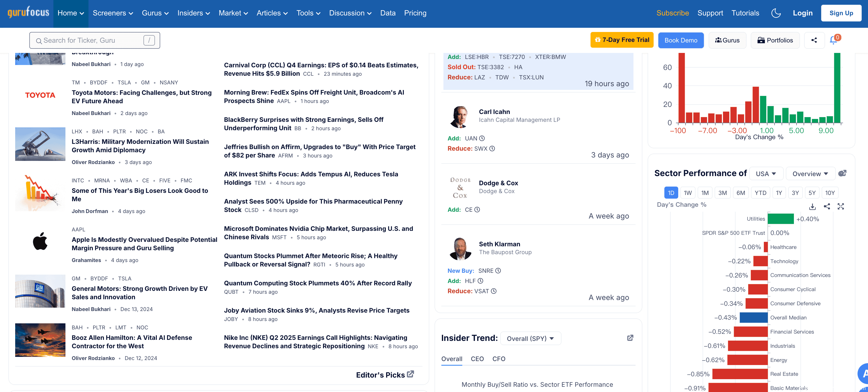Click the clock icon next to UAN
Image resolution: width=868 pixels, height=392 pixels.
[482, 138]
